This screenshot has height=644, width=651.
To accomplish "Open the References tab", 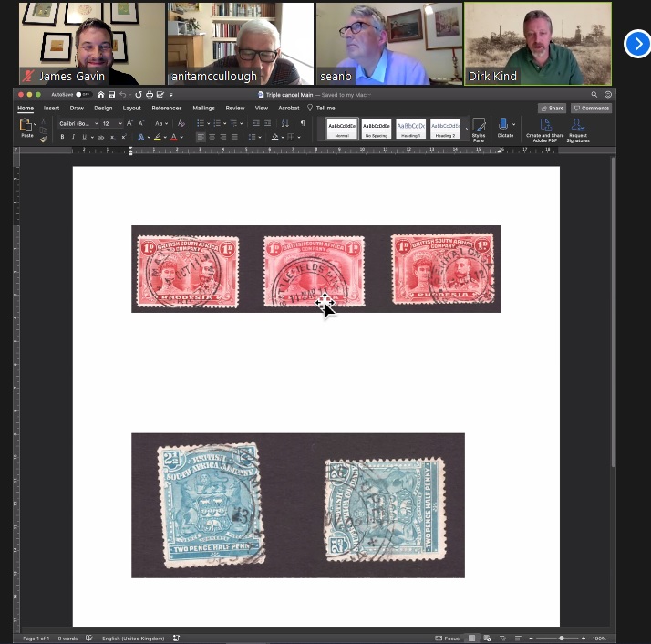I will tap(167, 108).
